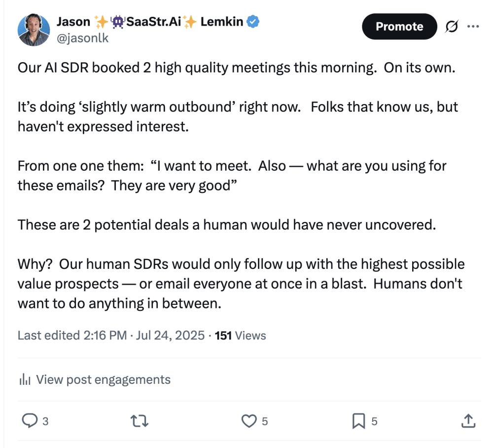Image resolution: width=493 pixels, height=448 pixels.
Task: Click the tweet text about AI SDR
Action: click(x=236, y=67)
